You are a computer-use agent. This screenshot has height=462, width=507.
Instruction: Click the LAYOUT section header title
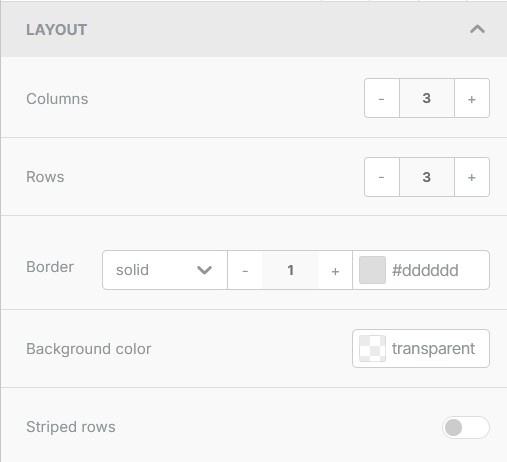coord(57,30)
